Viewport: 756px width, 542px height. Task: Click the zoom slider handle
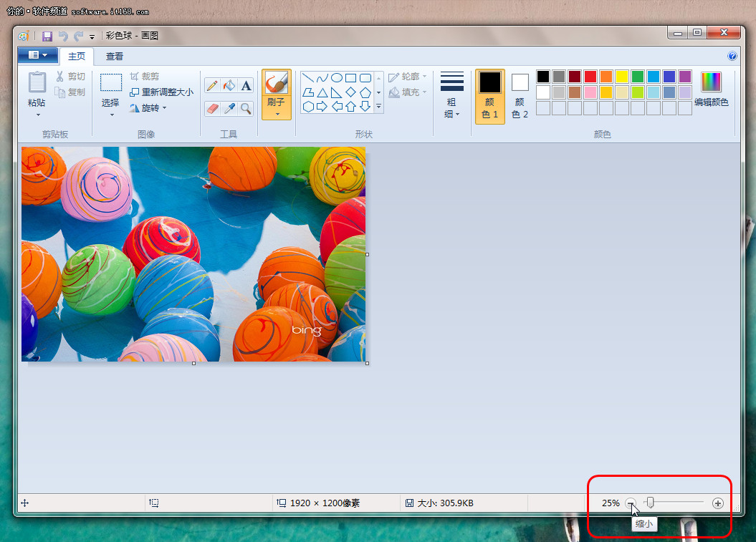click(x=651, y=503)
